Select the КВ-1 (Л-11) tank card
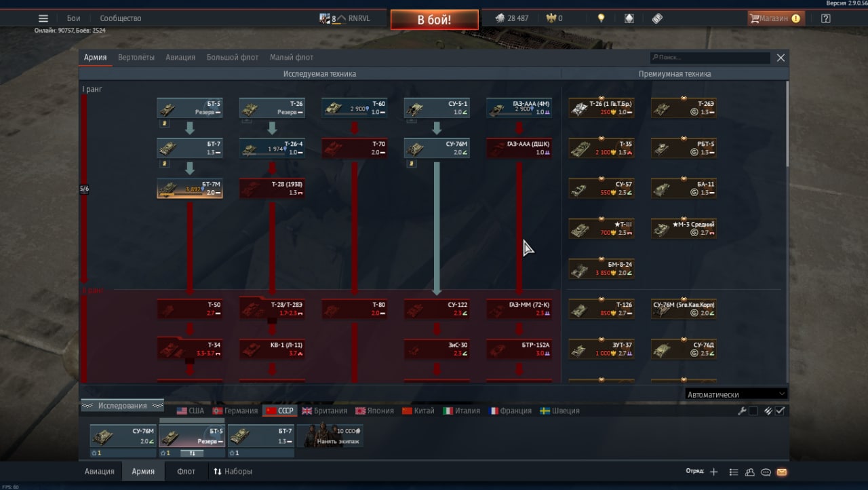Screen dimensions: 868x490 coord(272,349)
